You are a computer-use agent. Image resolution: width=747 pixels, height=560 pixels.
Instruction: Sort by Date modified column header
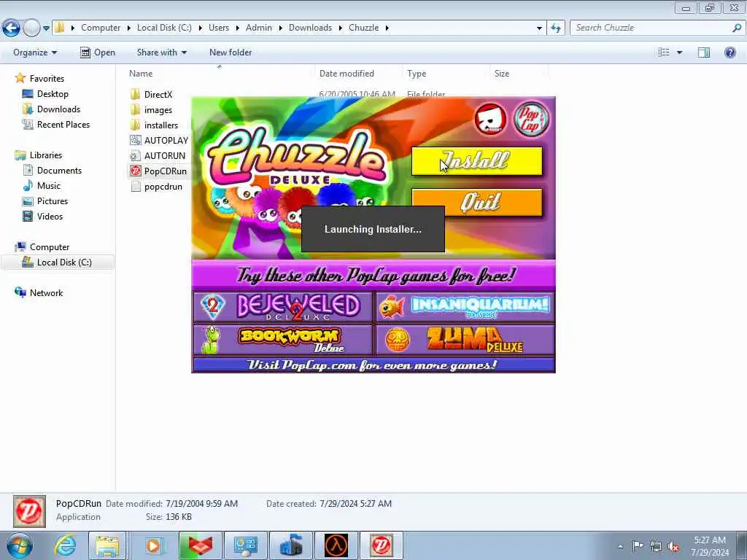point(347,74)
